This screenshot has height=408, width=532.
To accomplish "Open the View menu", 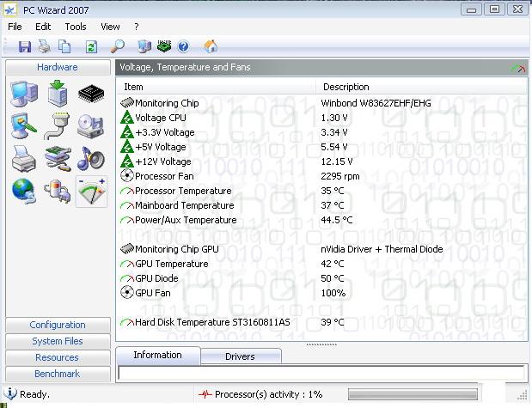I will (x=110, y=27).
